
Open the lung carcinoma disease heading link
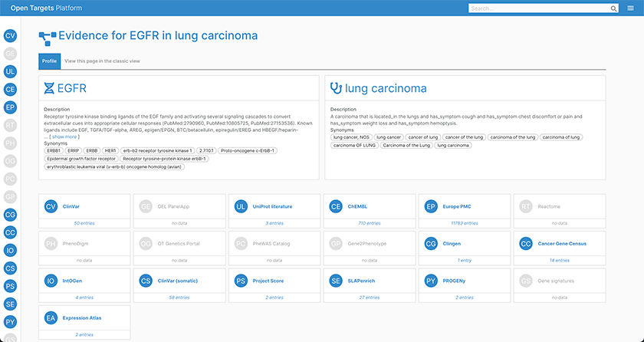click(386, 88)
